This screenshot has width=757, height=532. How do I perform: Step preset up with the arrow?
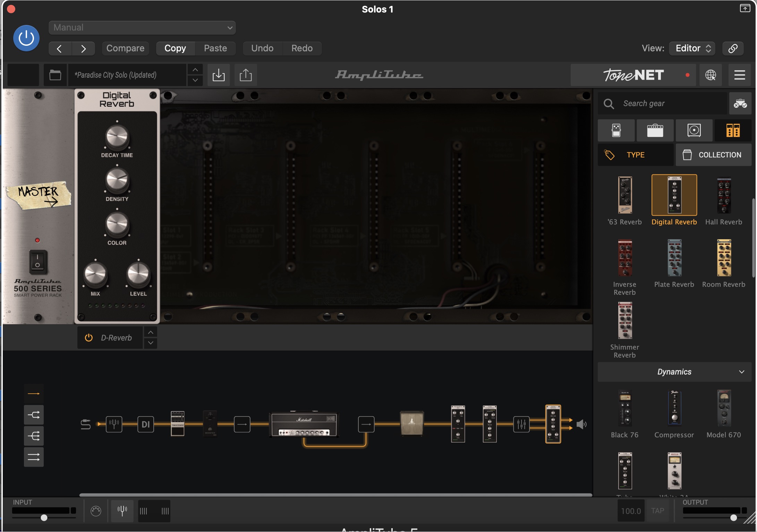195,70
